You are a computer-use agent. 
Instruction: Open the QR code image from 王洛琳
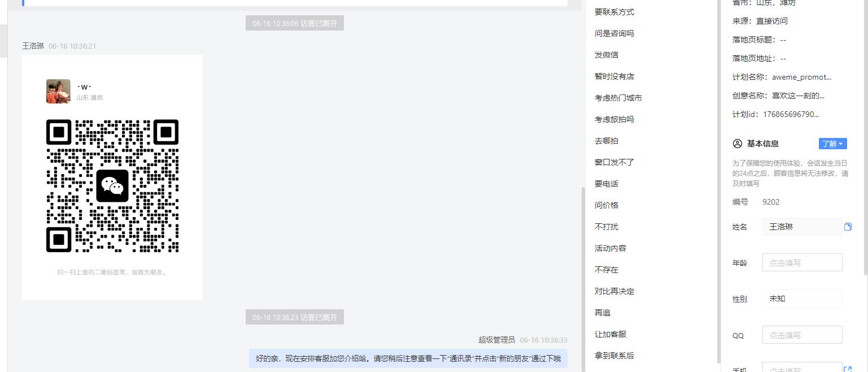(112, 178)
